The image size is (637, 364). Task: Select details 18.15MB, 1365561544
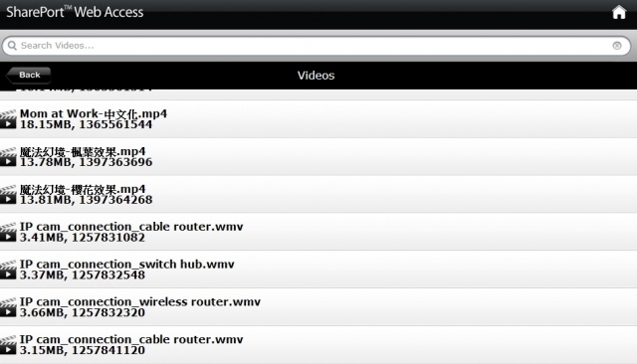87,124
